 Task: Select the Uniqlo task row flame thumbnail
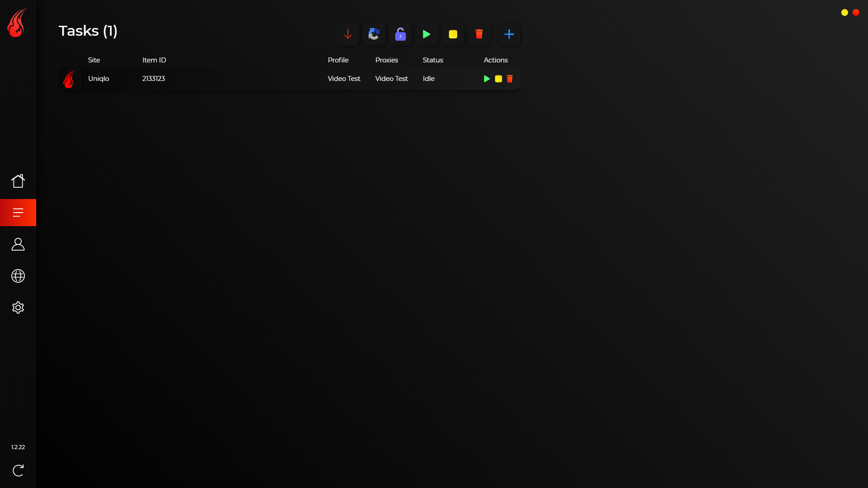70,79
